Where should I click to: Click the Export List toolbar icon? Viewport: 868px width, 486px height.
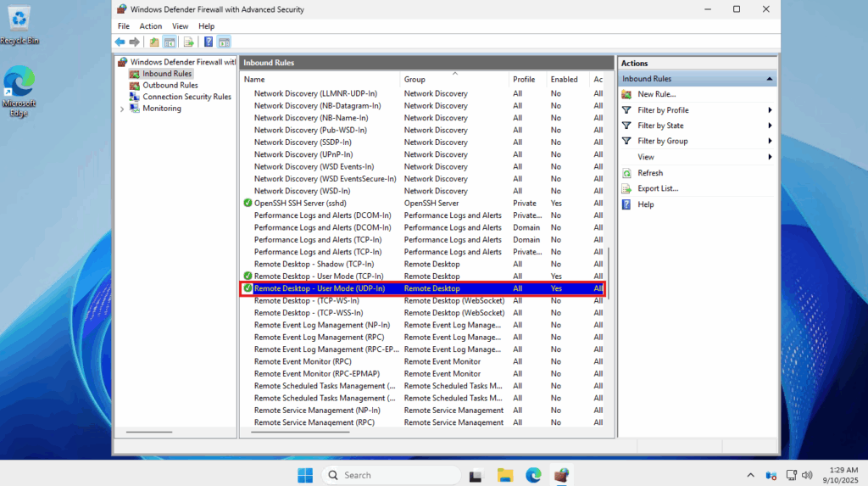point(189,42)
